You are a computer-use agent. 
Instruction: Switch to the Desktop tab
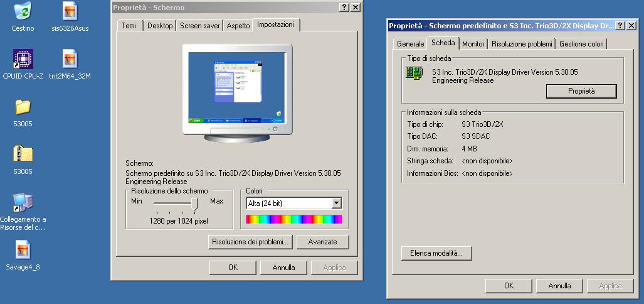[x=160, y=26]
